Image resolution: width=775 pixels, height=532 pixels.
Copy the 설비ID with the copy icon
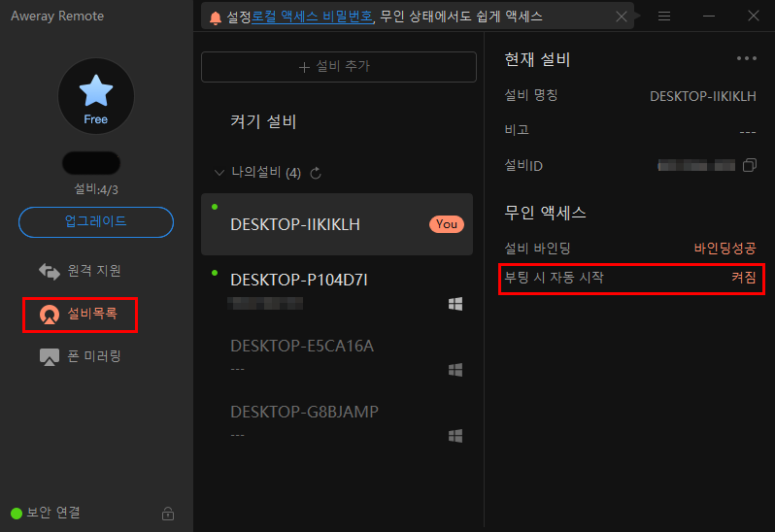750,165
